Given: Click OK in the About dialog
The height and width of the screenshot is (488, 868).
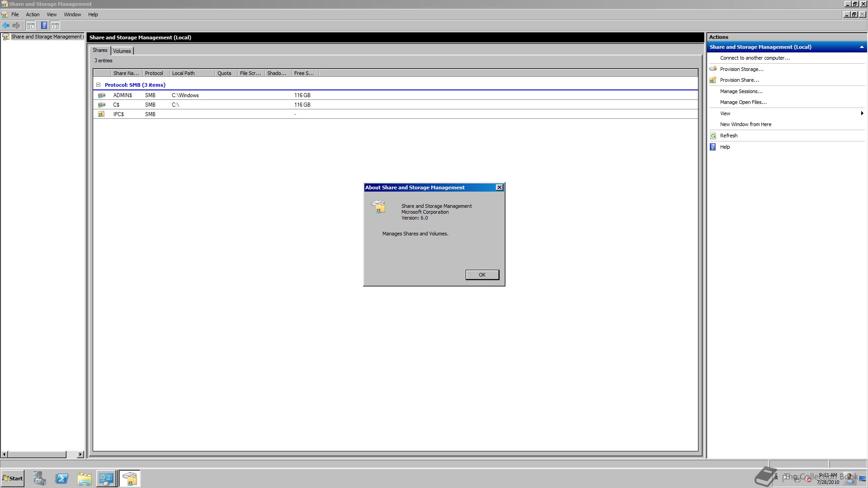Looking at the screenshot, I should click(x=482, y=275).
